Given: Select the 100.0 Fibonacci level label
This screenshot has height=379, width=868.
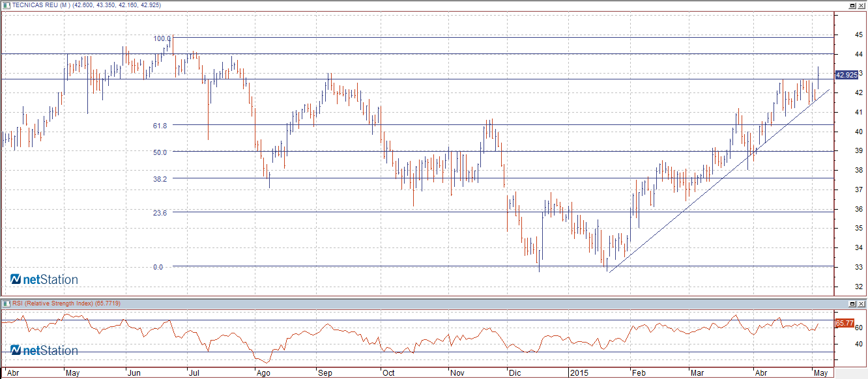Looking at the screenshot, I should pos(162,39).
